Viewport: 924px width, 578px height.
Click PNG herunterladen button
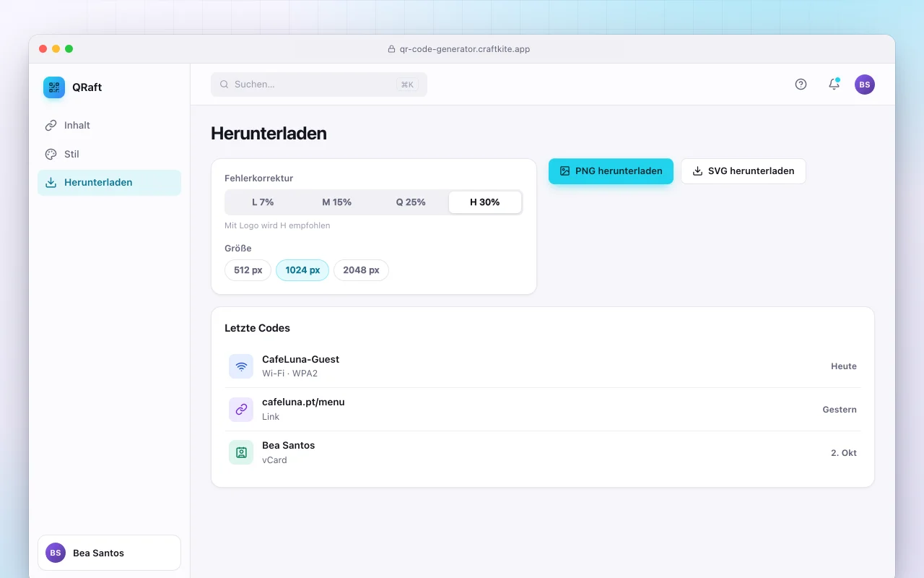611,171
